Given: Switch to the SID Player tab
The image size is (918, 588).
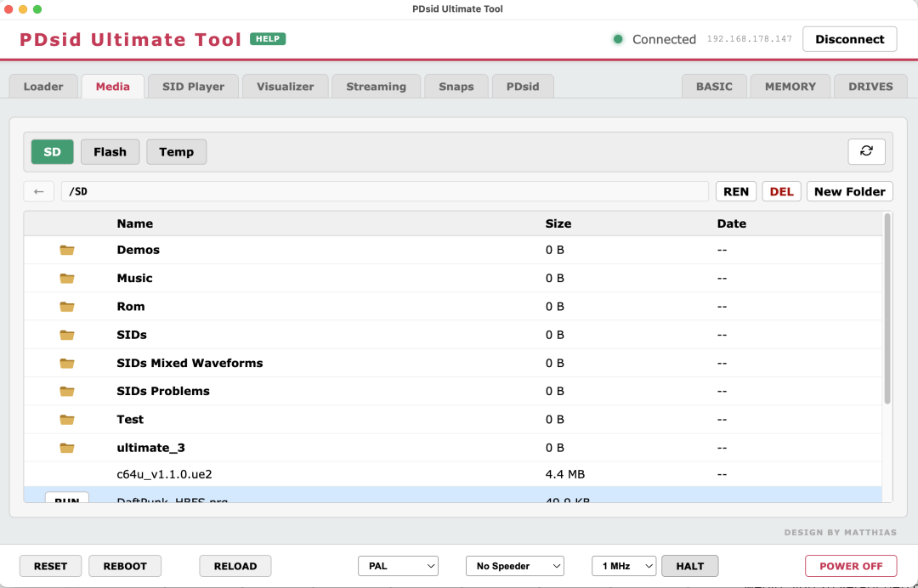Looking at the screenshot, I should click(193, 87).
